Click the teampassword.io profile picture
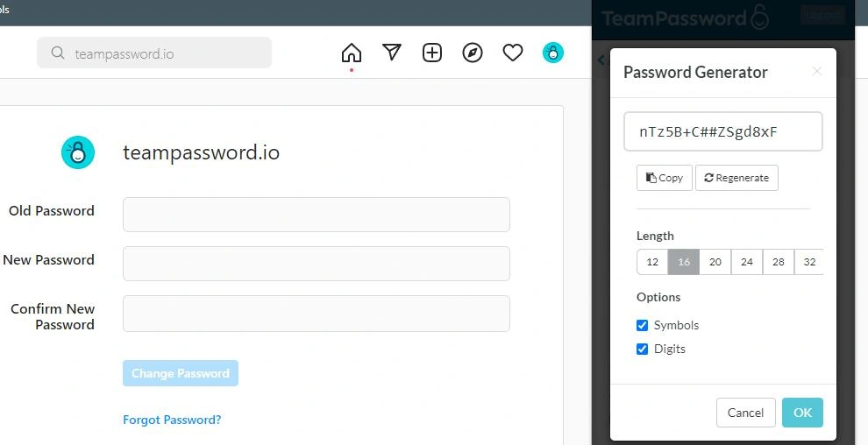 pos(77,152)
